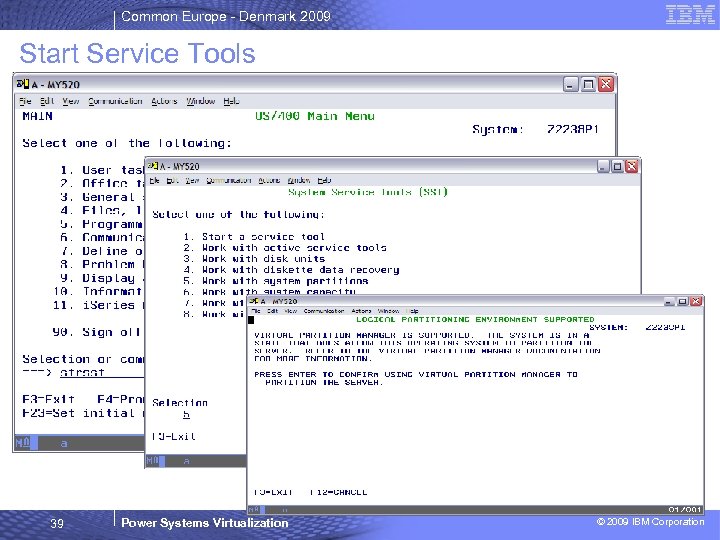
Task: Click '1. User tasks' in MAIN window
Action: click(x=102, y=170)
